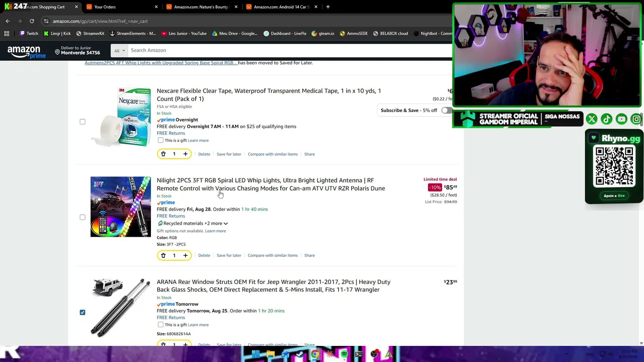Screen dimensions: 644x362
Task: Select the Nexcare Flexible Clear Tape checkbox
Action: (83, 122)
